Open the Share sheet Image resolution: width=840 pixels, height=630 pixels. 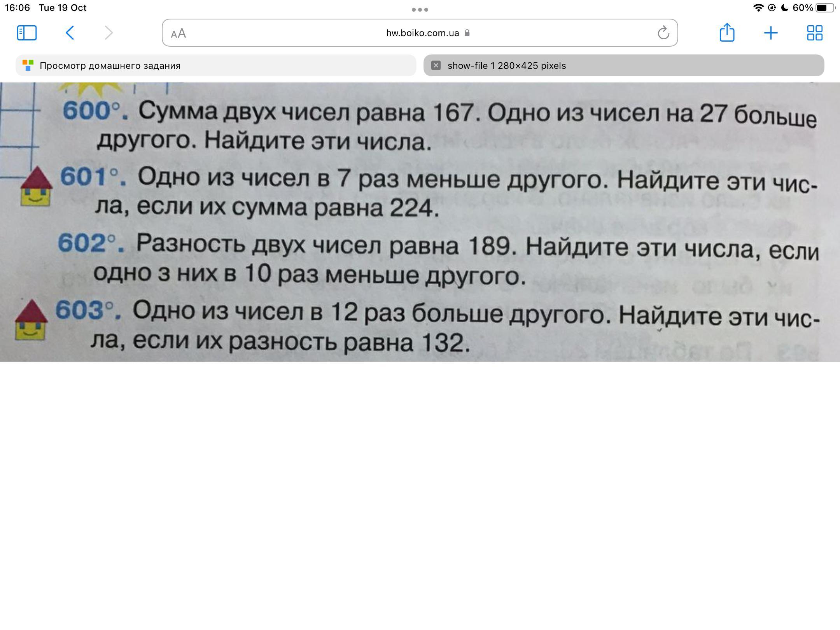tap(727, 32)
